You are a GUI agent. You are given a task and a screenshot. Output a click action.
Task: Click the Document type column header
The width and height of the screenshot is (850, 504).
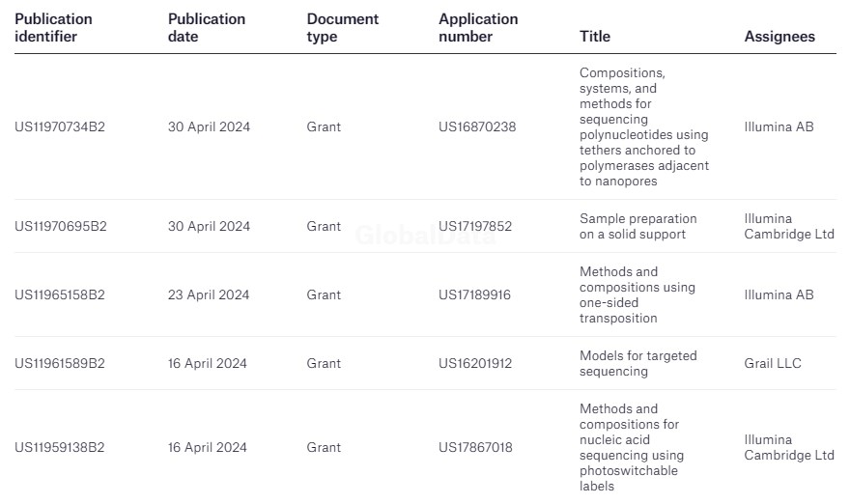point(343,28)
